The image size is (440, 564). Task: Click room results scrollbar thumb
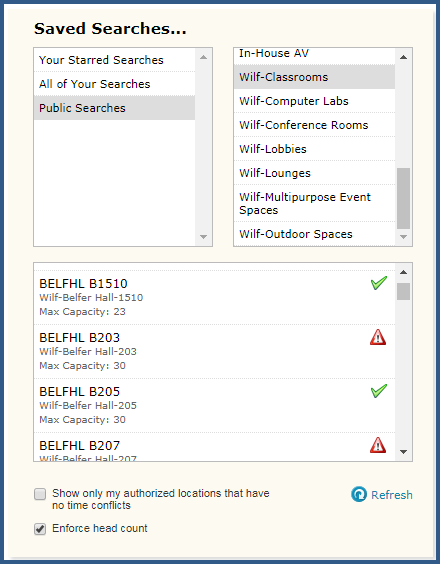[404, 291]
